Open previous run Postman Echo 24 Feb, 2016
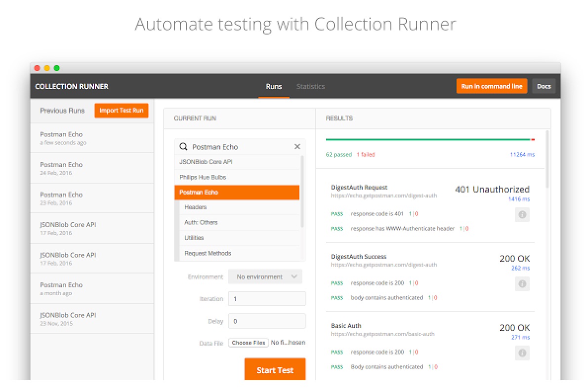This screenshot has height=392, width=584. coord(92,168)
